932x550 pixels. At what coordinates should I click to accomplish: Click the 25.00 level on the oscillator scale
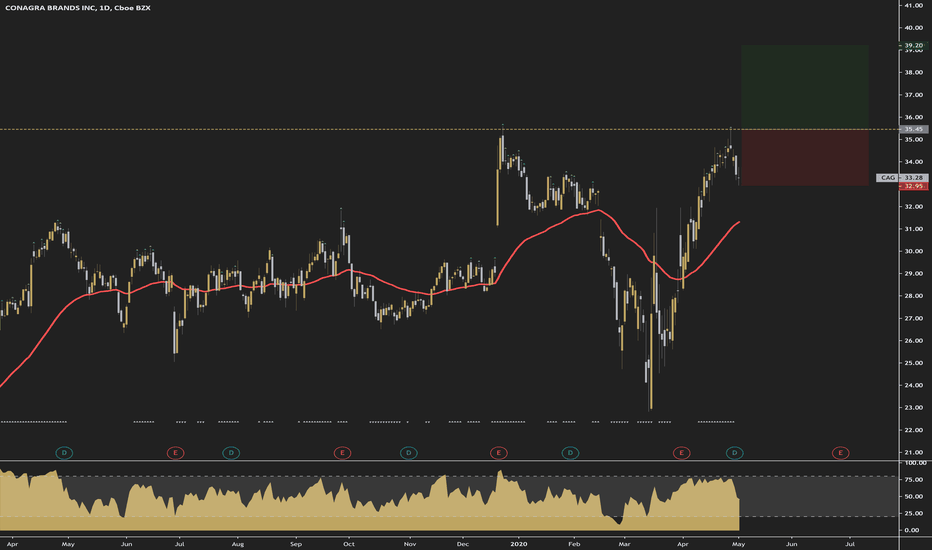click(912, 513)
